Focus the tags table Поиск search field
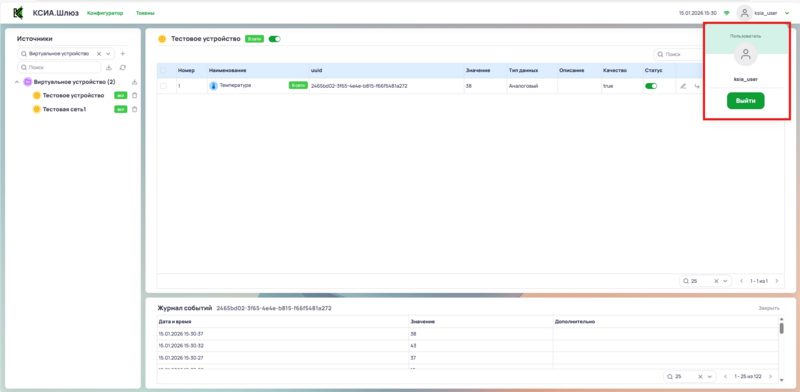 pyautogui.click(x=679, y=54)
